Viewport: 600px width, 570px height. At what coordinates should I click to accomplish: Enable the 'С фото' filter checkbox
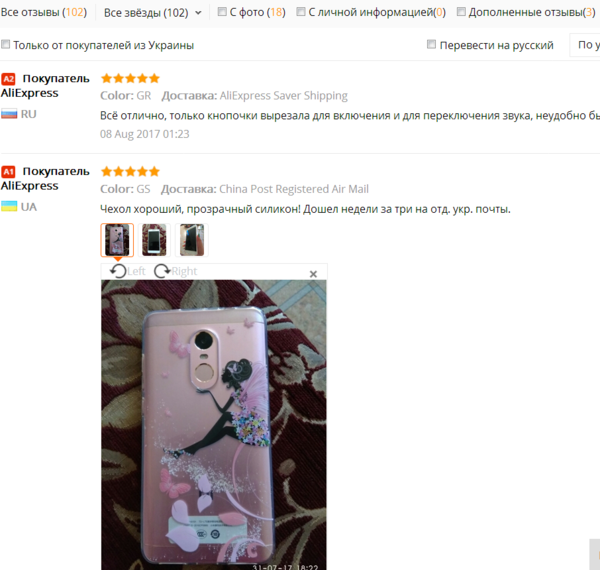pyautogui.click(x=222, y=12)
